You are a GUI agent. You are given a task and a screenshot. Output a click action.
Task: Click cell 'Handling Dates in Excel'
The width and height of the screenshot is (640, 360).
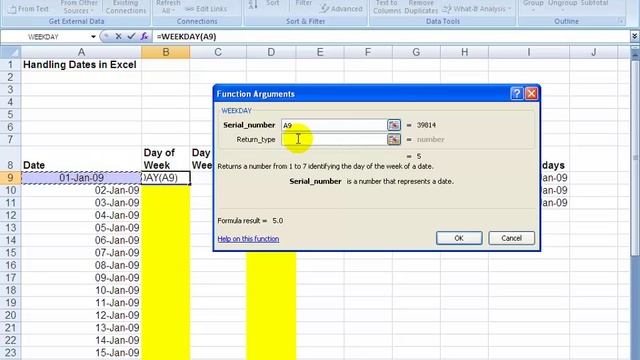coord(80,65)
